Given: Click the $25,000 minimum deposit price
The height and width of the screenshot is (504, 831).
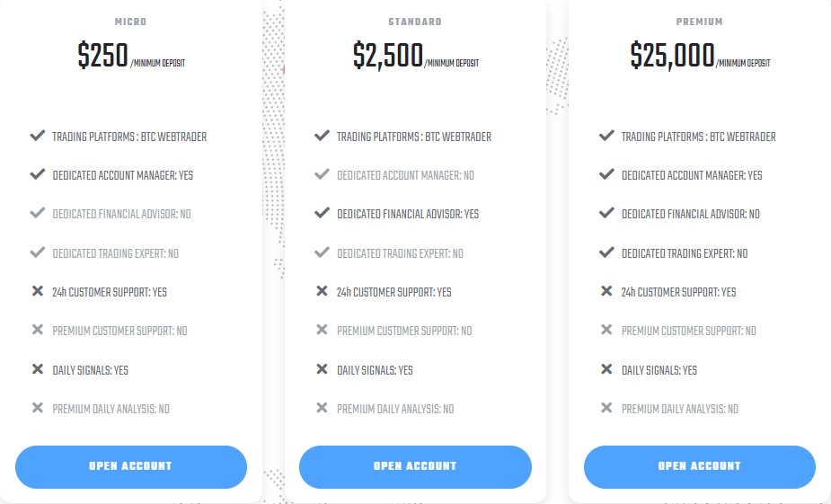Looking at the screenshot, I should click(673, 55).
